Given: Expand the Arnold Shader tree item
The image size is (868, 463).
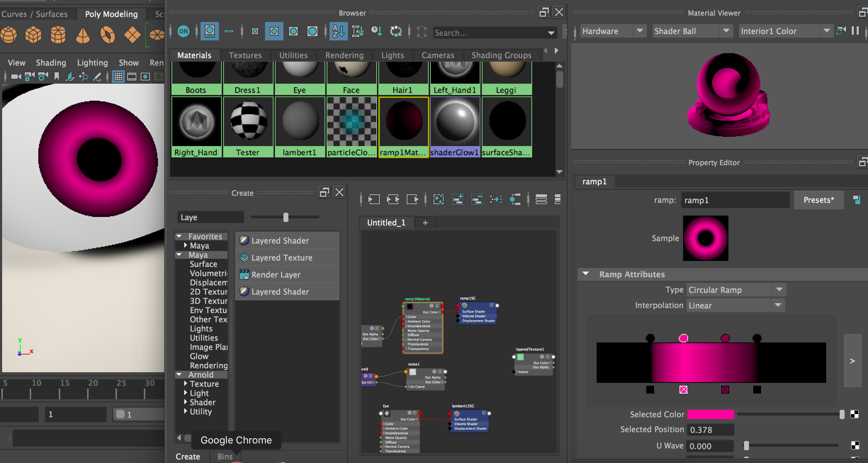Looking at the screenshot, I should [186, 402].
